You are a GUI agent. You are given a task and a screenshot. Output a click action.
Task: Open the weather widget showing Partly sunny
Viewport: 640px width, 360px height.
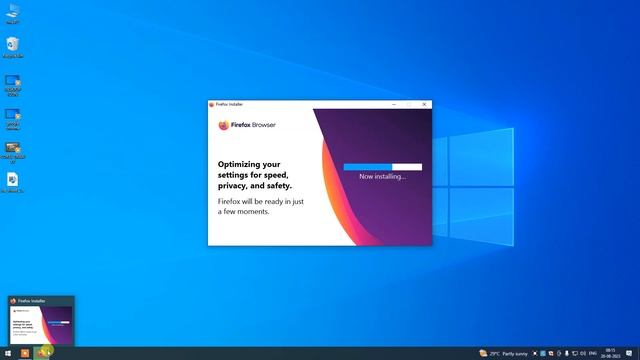(503, 353)
